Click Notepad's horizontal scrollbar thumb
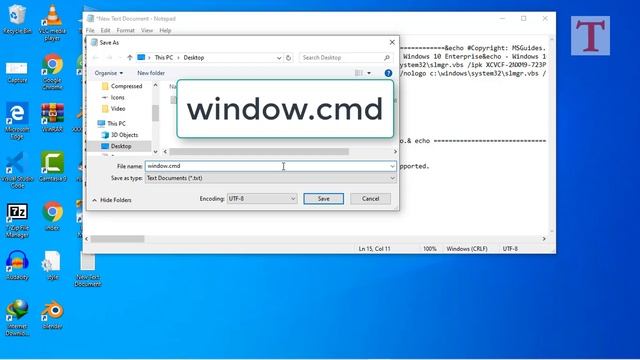Viewport: 640px width, 360px height. tap(118, 239)
